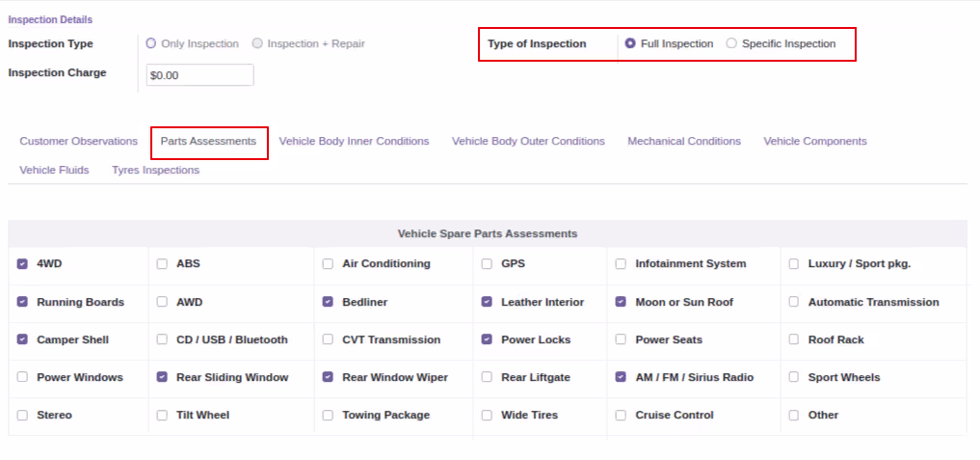The height and width of the screenshot is (460, 980).
Task: Switch to Vehicle Body Inner Conditions tab
Action: coord(354,142)
